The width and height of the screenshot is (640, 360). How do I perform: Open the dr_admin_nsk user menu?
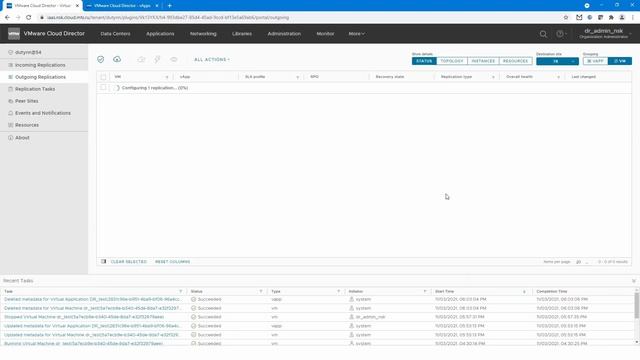click(605, 33)
